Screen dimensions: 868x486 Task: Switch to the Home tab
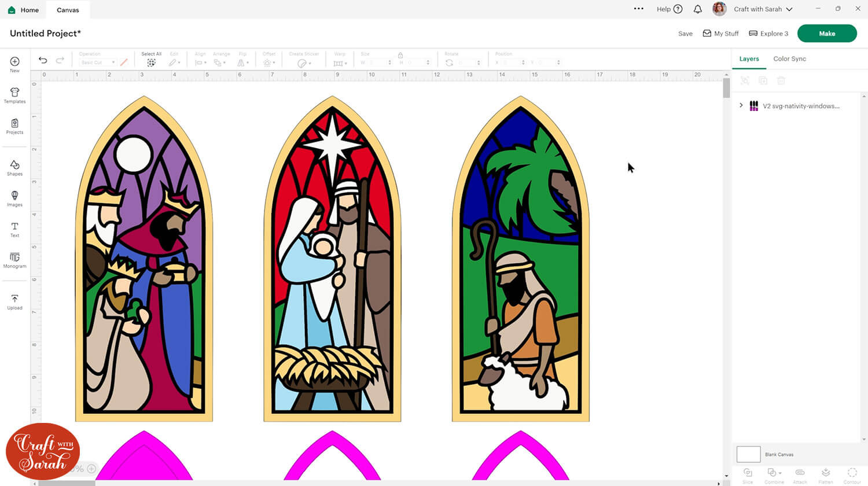click(24, 10)
